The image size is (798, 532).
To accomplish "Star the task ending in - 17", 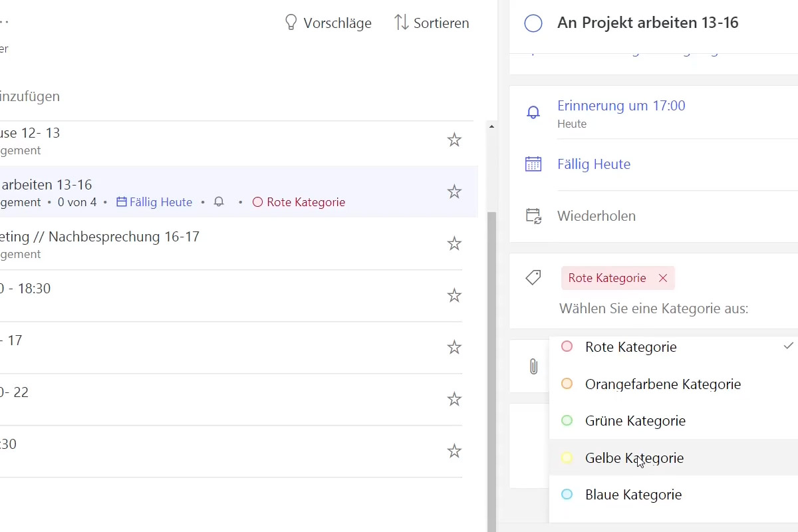I will point(454,347).
